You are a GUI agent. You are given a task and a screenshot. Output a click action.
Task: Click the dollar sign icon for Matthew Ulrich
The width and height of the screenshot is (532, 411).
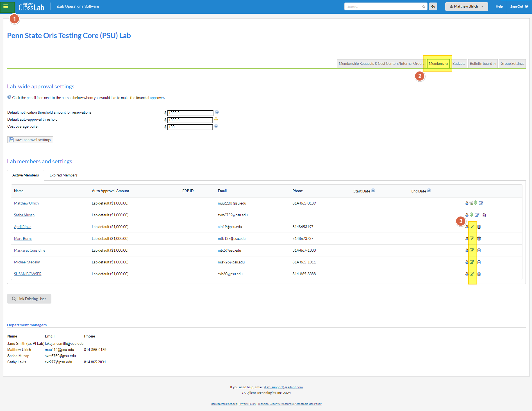pos(476,203)
